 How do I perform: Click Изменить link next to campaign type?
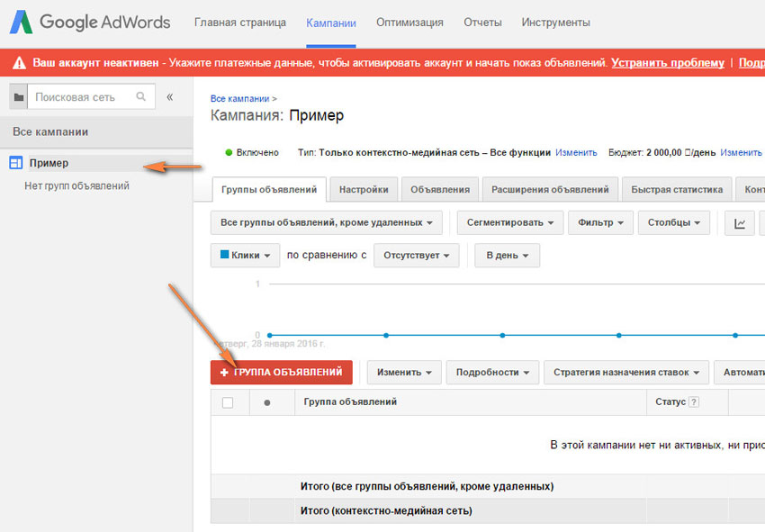(x=576, y=153)
